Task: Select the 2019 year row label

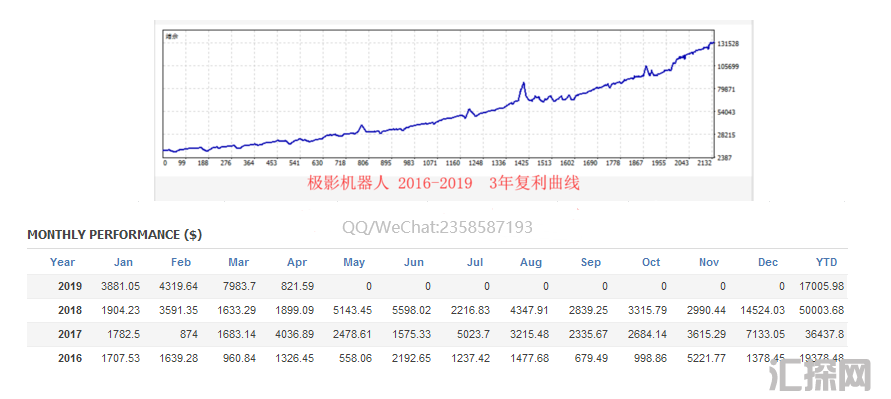Action: coord(70,286)
